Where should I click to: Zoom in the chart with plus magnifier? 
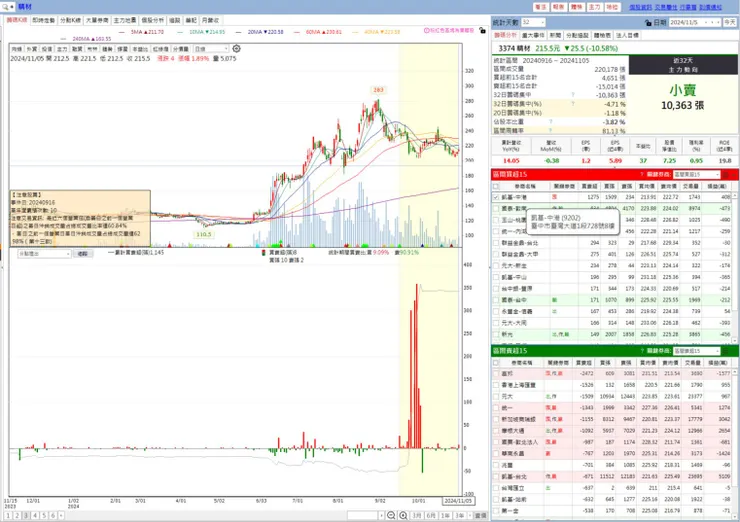(403, 515)
